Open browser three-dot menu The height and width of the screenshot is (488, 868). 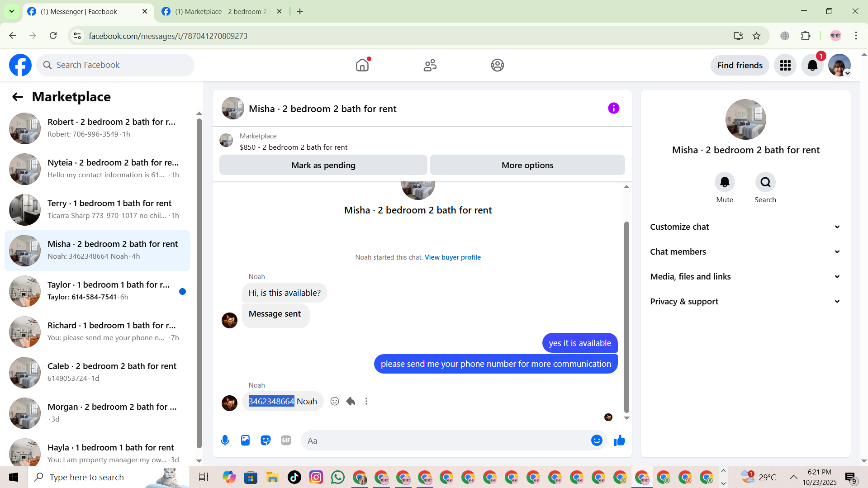pyautogui.click(x=856, y=36)
